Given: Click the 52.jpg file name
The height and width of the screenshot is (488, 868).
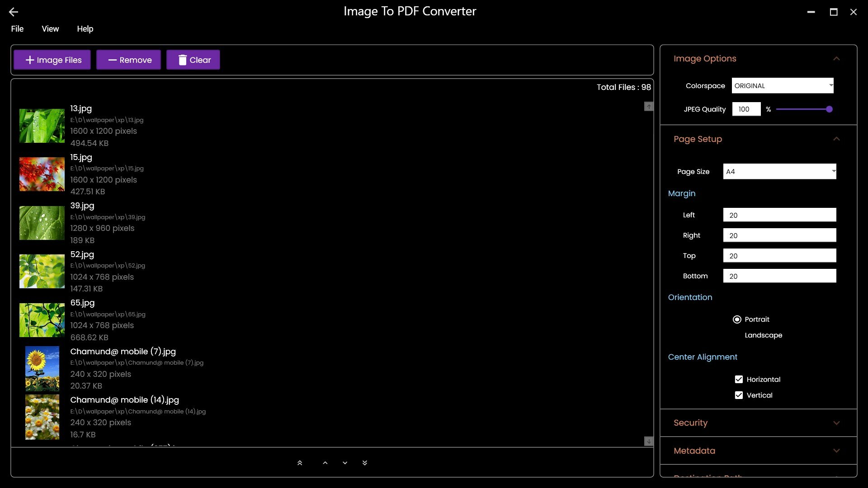Looking at the screenshot, I should [82, 254].
